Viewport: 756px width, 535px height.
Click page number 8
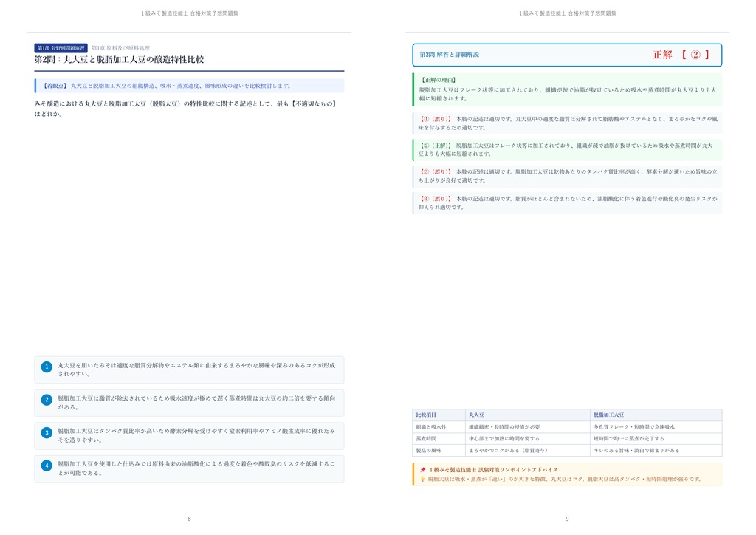click(x=189, y=519)
